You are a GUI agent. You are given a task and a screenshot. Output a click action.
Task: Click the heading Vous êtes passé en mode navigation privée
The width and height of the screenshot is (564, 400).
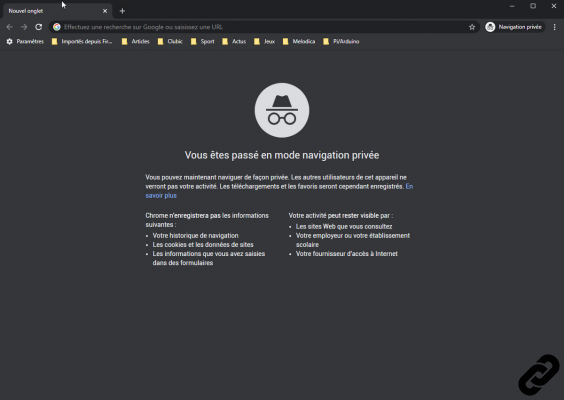point(282,155)
